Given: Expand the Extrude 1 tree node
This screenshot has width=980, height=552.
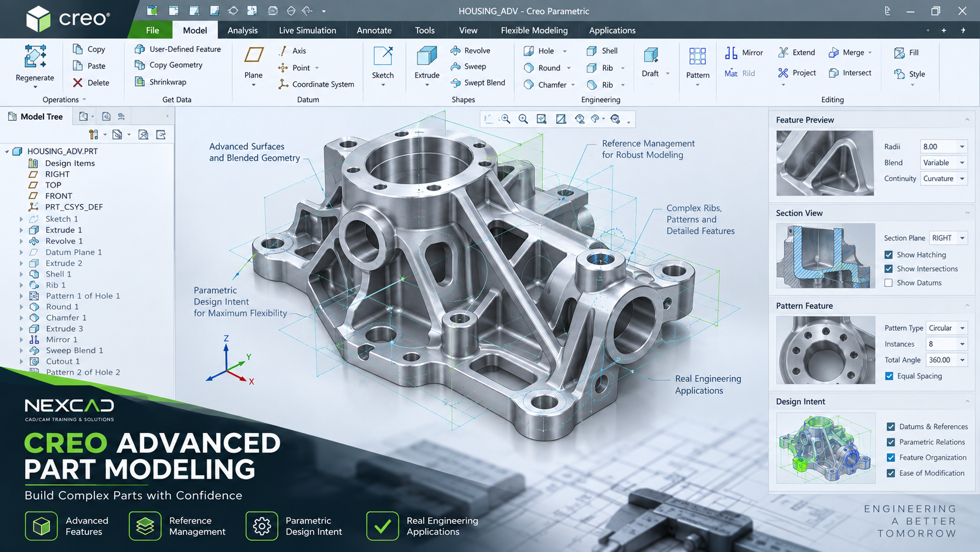Looking at the screenshot, I should [x=22, y=230].
